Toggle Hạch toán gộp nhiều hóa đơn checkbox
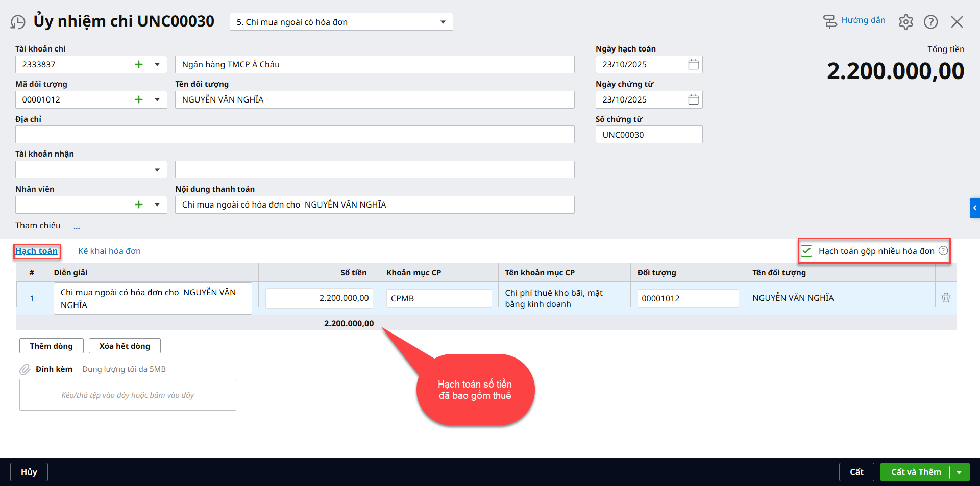Image resolution: width=980 pixels, height=486 pixels. click(806, 251)
